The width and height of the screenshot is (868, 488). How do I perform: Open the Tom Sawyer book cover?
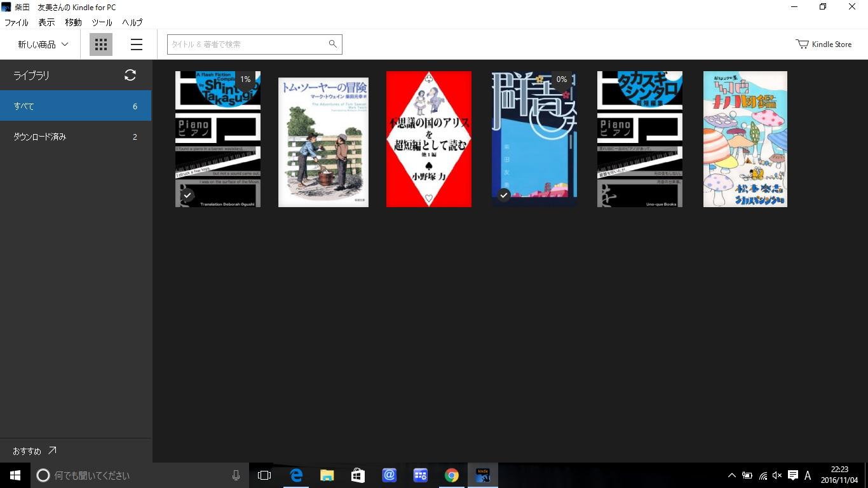323,142
